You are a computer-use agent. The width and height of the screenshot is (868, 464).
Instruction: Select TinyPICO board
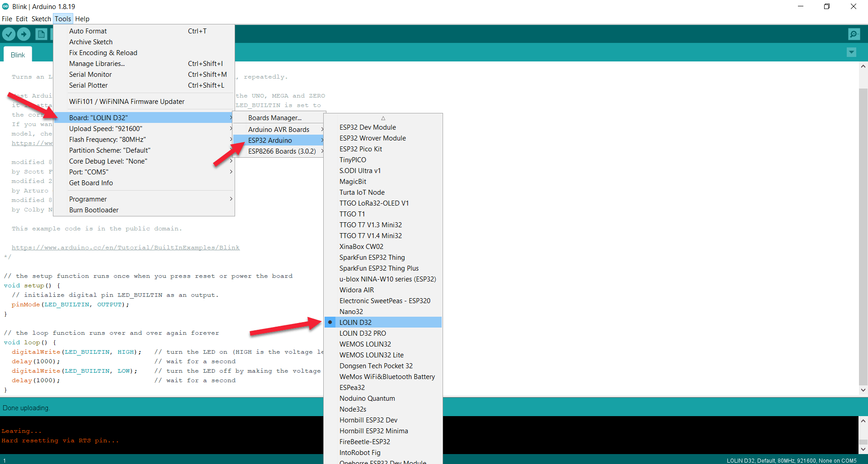(x=383, y=160)
